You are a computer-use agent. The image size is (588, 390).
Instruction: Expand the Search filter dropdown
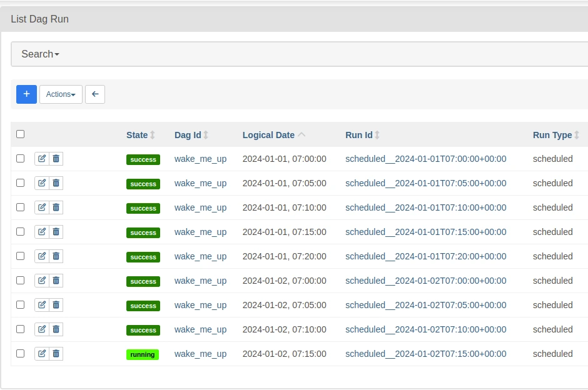click(40, 54)
